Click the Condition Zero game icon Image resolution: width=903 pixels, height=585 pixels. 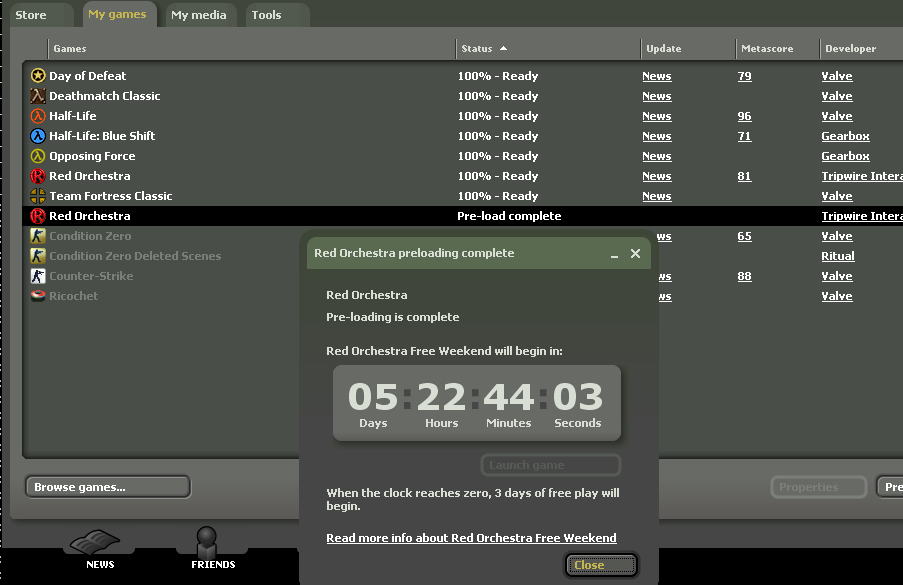[x=38, y=236]
